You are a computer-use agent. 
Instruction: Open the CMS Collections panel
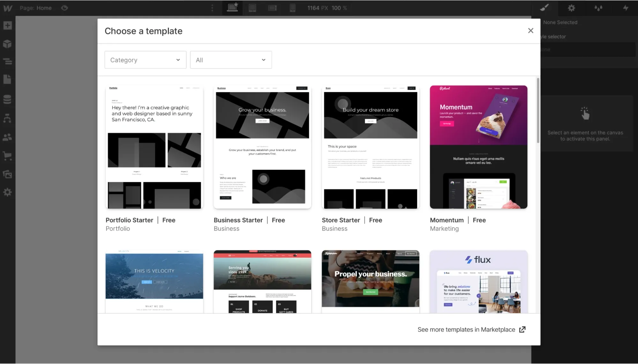[7, 99]
